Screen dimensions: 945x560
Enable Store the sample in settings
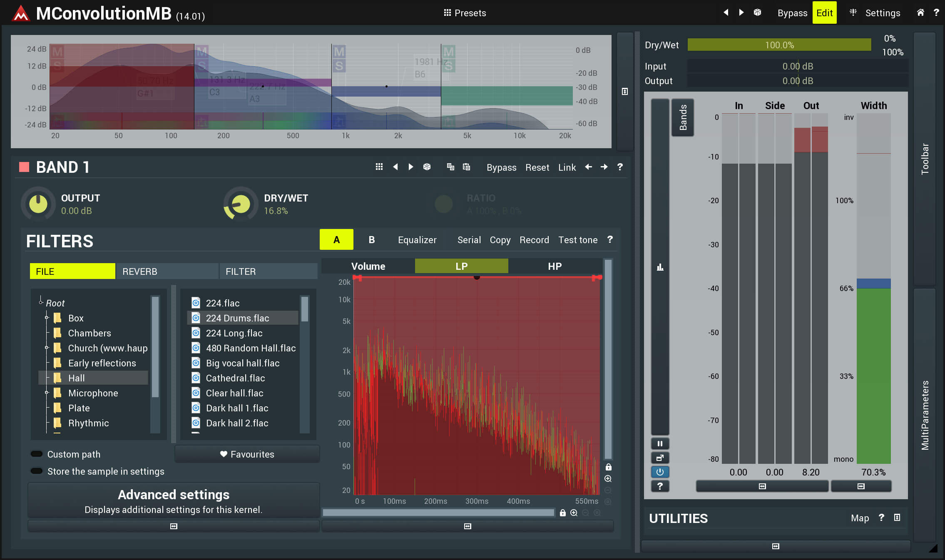click(x=37, y=471)
